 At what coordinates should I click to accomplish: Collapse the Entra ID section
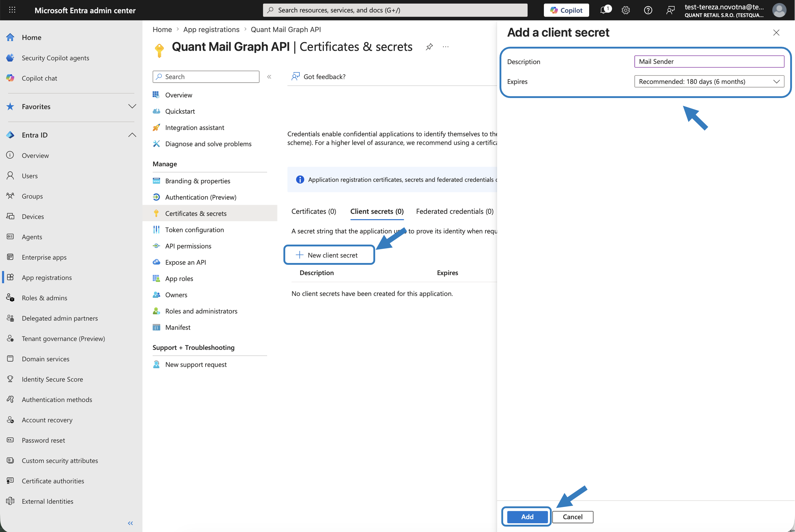[x=132, y=135]
